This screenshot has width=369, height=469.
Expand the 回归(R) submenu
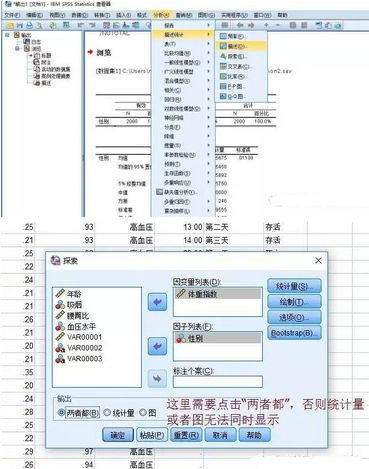pos(183,99)
